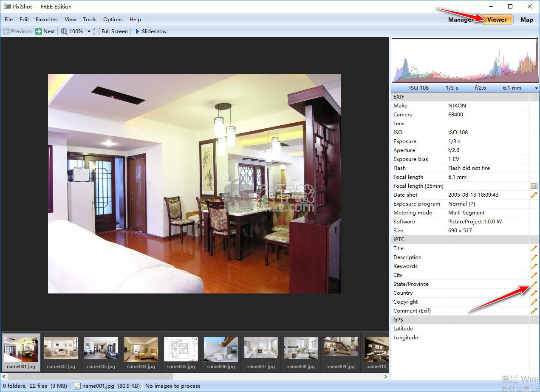Click the thumbnail strip horizontal scrollbar

[x=90, y=376]
